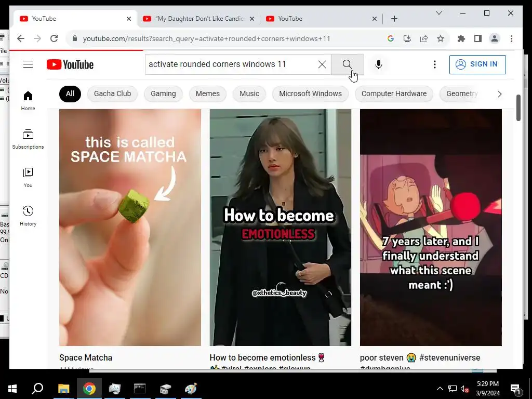Open a new Chrome tab with the plus button
This screenshot has height=399, width=532.
pyautogui.click(x=394, y=19)
